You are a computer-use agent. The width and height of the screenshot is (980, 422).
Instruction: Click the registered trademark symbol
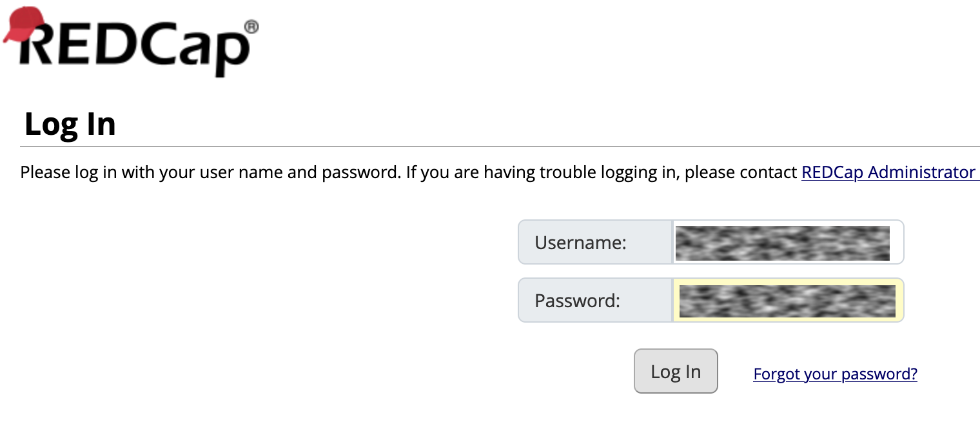click(251, 26)
